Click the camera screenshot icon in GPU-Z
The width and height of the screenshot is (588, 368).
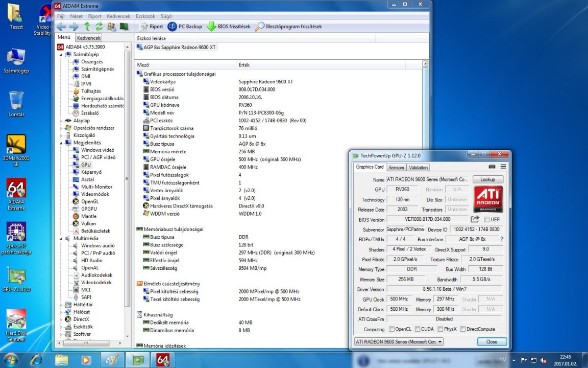[492, 166]
